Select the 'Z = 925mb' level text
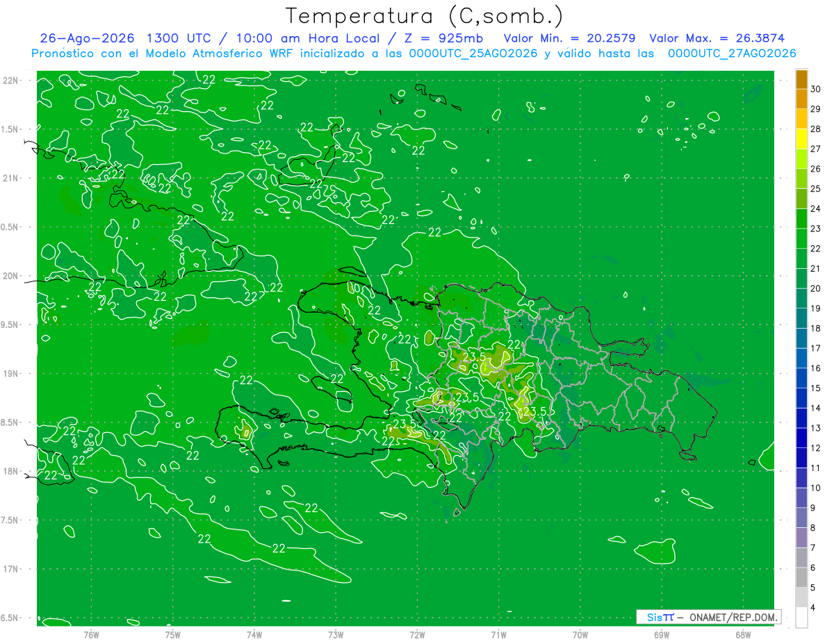This screenshot has height=644, width=834. click(445, 38)
